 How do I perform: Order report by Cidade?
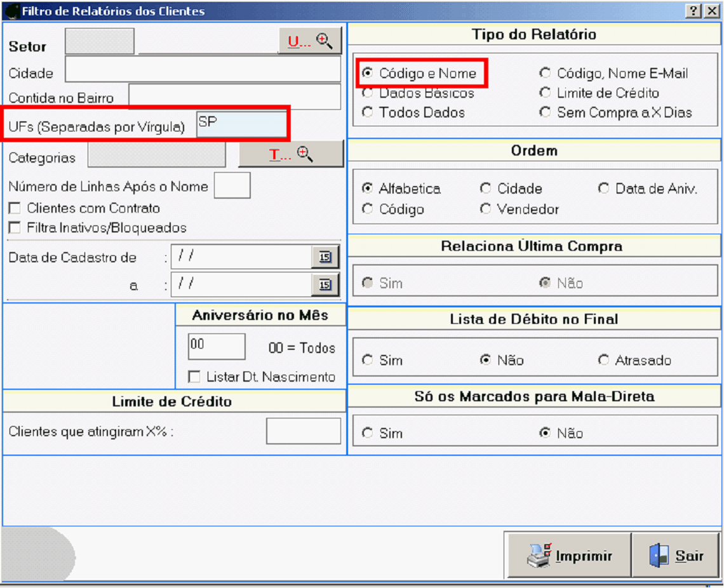(486, 189)
